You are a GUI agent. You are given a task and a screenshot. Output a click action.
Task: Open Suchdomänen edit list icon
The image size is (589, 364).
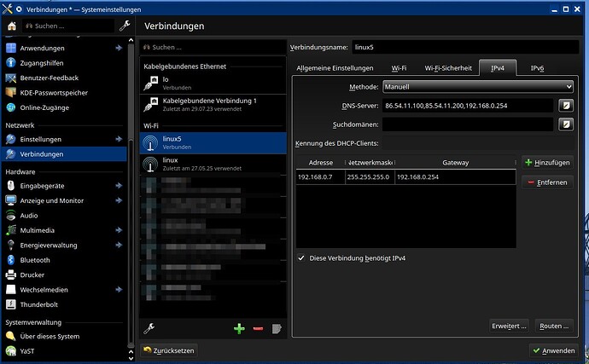pos(566,124)
